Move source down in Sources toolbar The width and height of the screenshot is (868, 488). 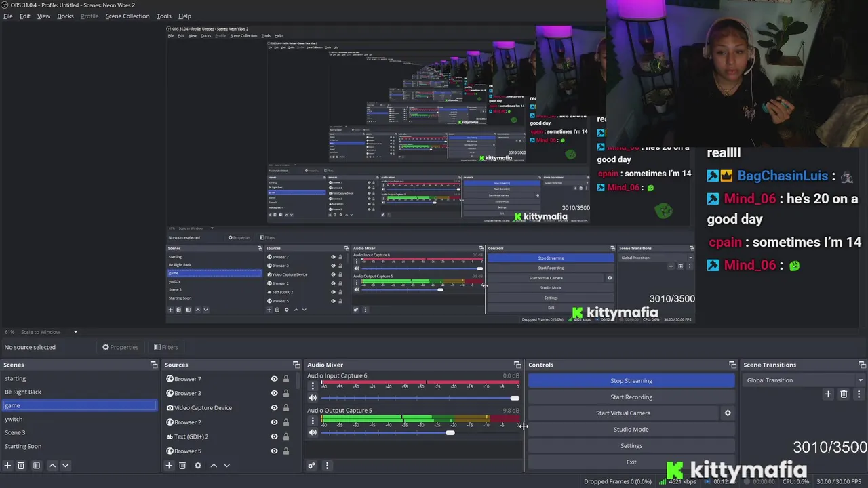coord(226,466)
